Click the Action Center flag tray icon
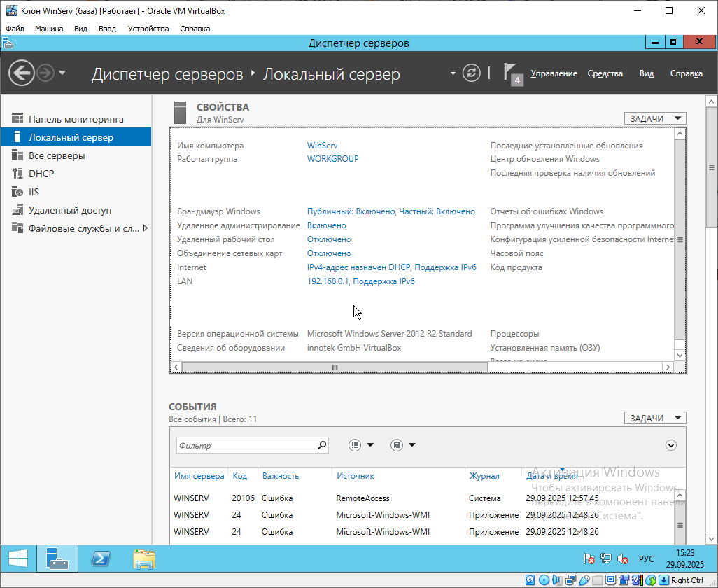The width and height of the screenshot is (718, 588). [589, 559]
